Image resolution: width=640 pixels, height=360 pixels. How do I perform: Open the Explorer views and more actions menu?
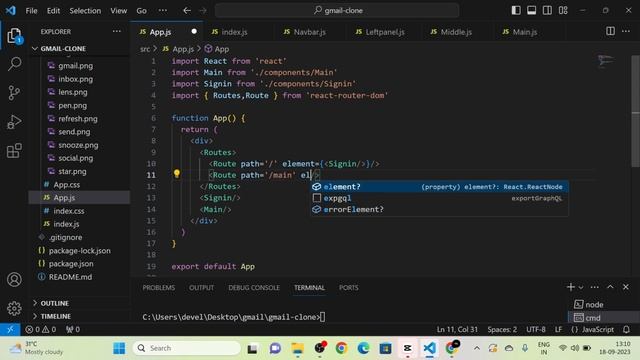pyautogui.click(x=117, y=31)
